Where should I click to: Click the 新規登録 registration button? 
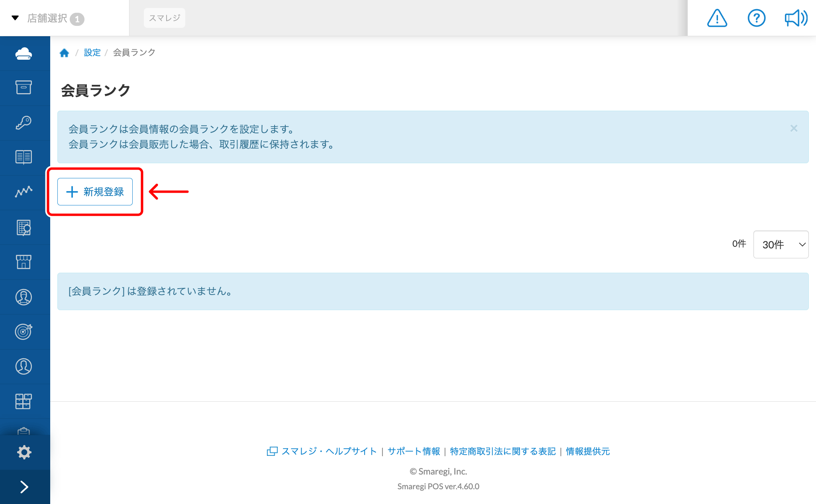95,191
